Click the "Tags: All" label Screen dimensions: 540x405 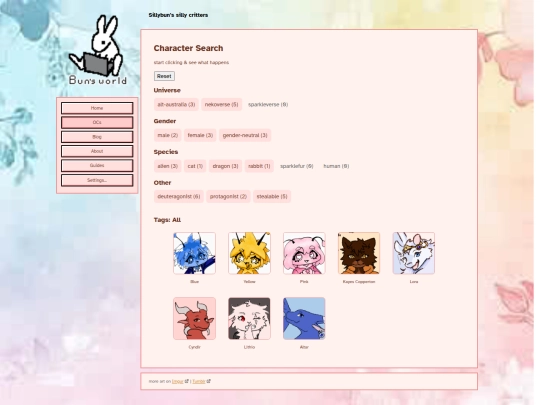click(167, 220)
